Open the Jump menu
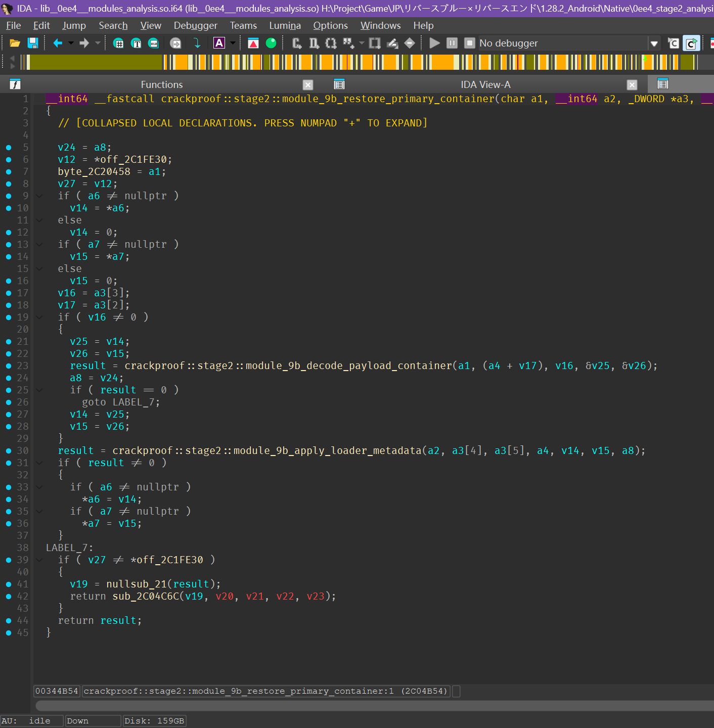The height and width of the screenshot is (728, 714). [x=74, y=25]
